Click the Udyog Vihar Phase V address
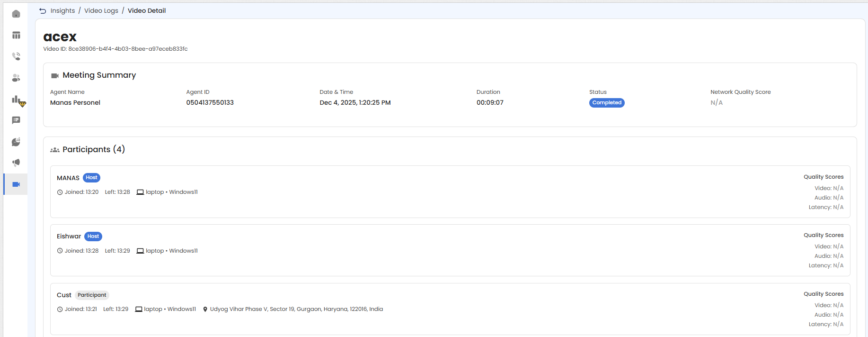Screen dimensions: 868x337 (296, 309)
